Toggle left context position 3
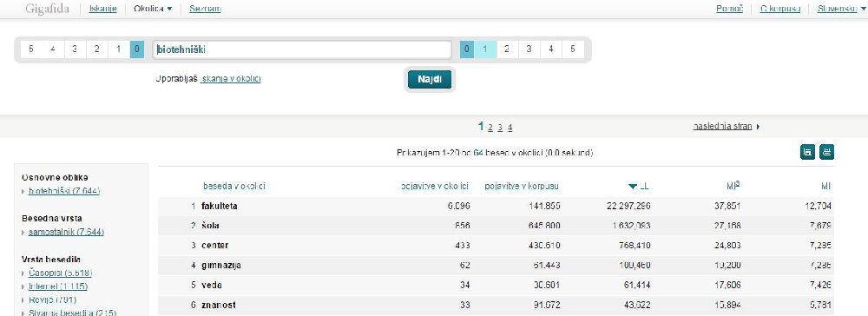The image size is (868, 316). [x=75, y=49]
